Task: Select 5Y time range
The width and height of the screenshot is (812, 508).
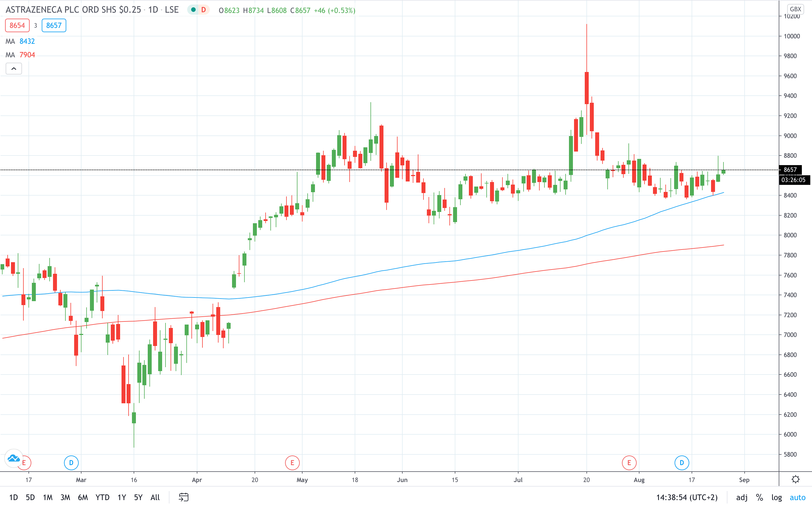Action: 138,497
